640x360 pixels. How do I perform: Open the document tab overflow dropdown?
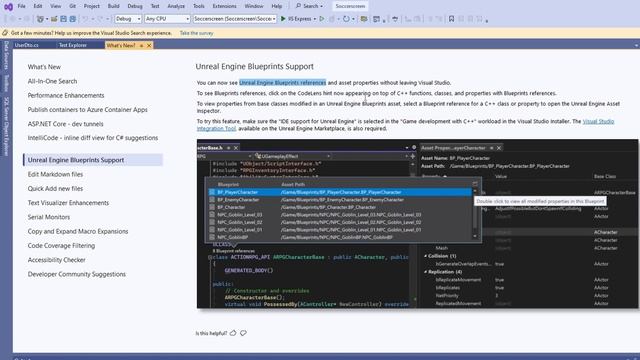[636, 45]
